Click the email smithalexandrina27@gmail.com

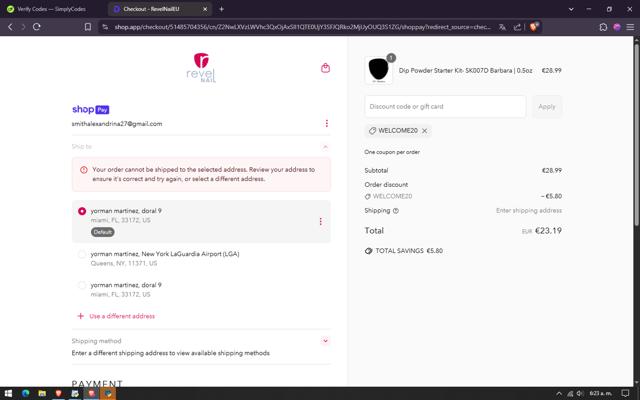(x=117, y=124)
